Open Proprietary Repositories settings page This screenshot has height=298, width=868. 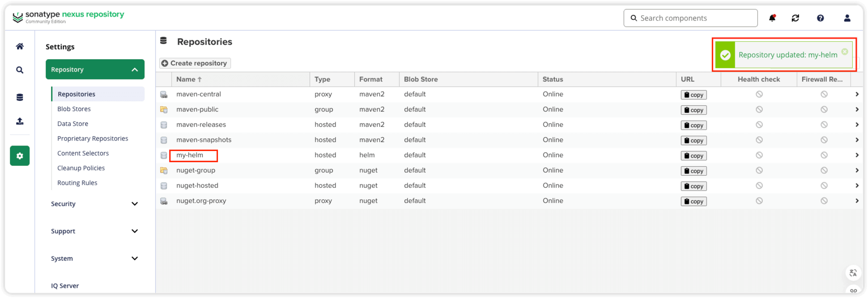(93, 138)
